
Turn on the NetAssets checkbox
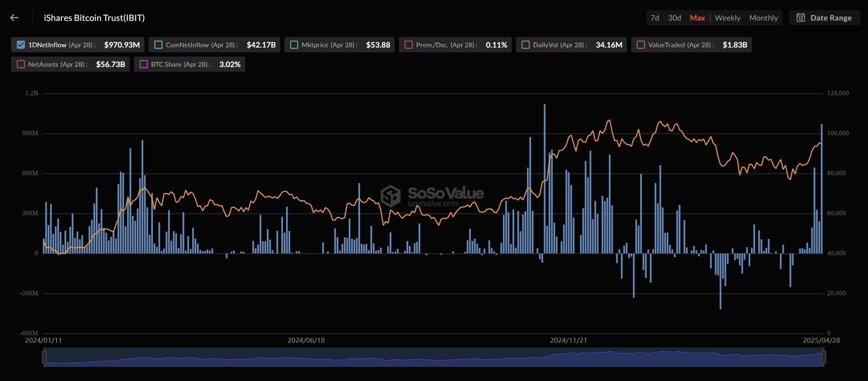[x=21, y=64]
